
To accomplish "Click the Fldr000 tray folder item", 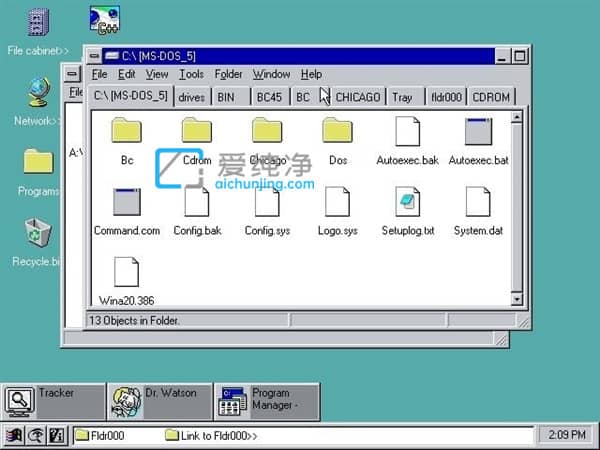I will (99, 435).
